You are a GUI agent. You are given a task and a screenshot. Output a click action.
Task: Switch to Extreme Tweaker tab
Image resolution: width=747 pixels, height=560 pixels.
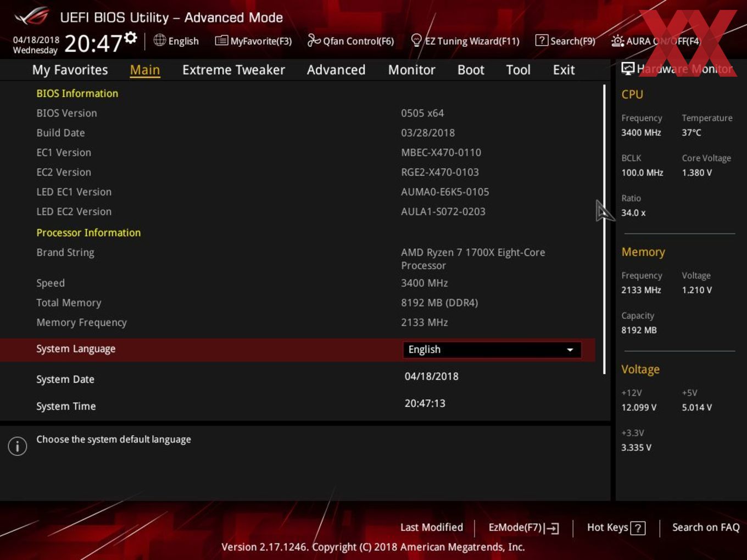click(x=233, y=70)
